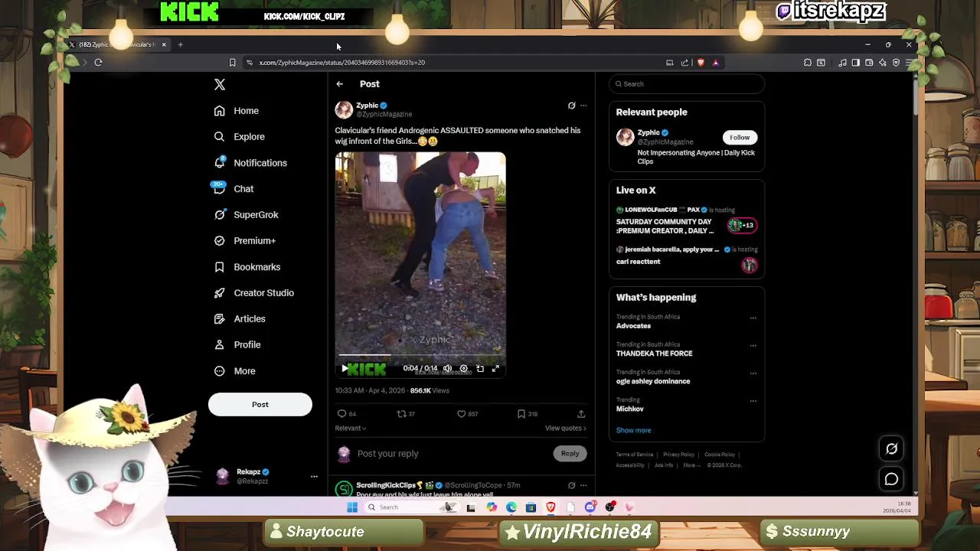Viewport: 980px width, 551px height.
Task: Play the Kick clip video
Action: pyautogui.click(x=344, y=369)
